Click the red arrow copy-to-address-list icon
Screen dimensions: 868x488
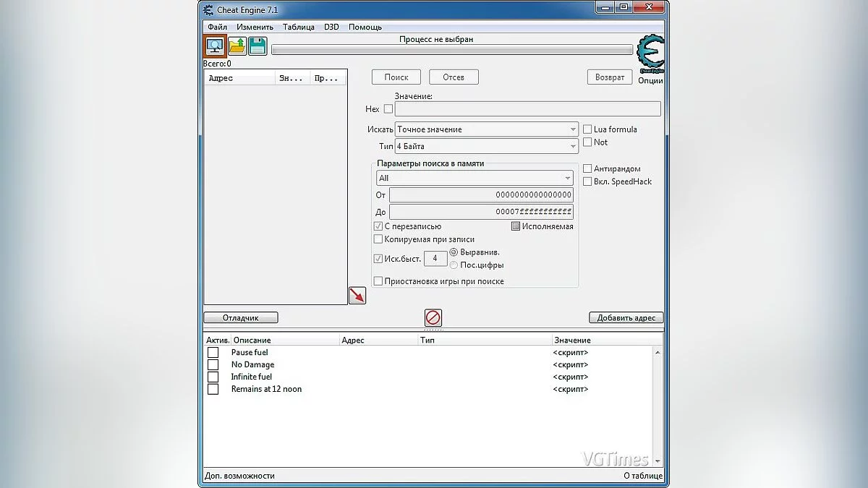(357, 295)
